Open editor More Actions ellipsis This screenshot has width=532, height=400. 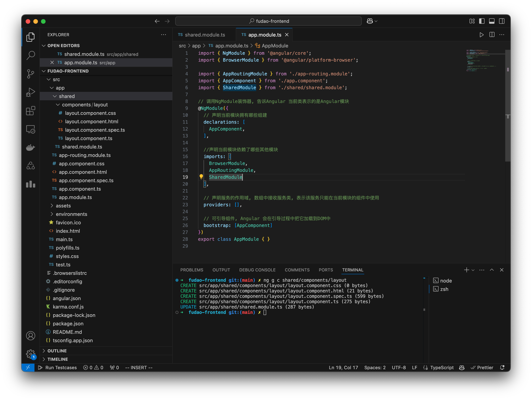(502, 35)
